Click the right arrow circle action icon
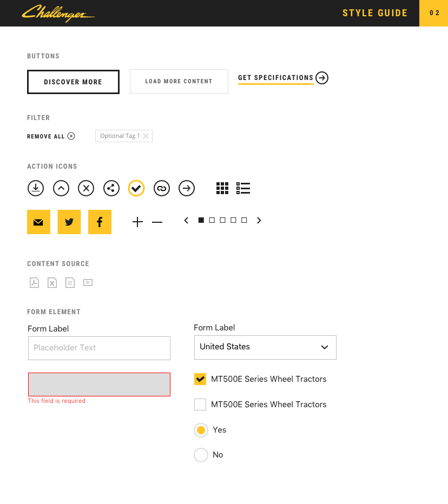Viewport: 448px width, 504px height. pyautogui.click(x=187, y=188)
